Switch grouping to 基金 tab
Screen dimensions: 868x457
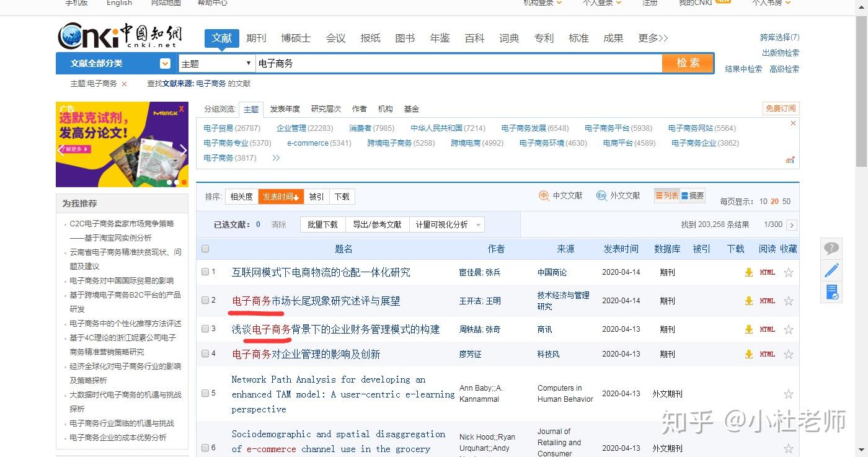coord(412,109)
